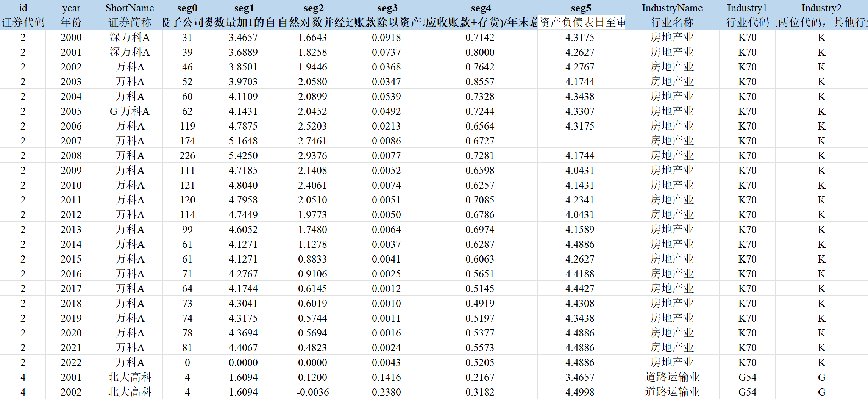Select the seg0 cell with value 0
Viewport: 868px width, 399px height.
pyautogui.click(x=187, y=362)
